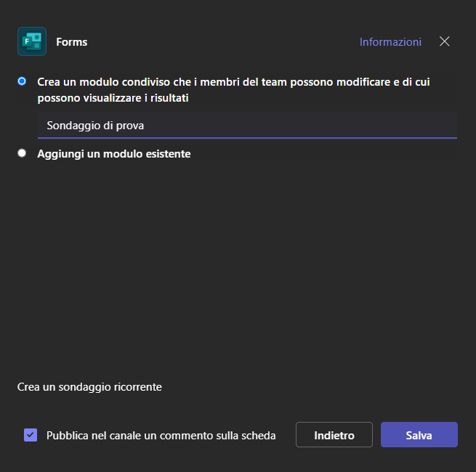Click the word 'Sondaggio' in the name field
The width and height of the screenshot is (476, 472).
tap(71, 126)
